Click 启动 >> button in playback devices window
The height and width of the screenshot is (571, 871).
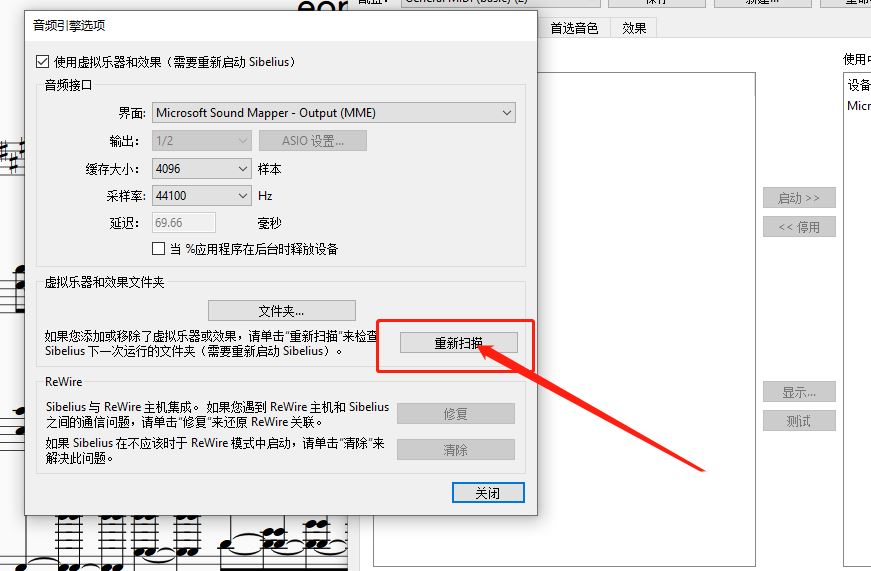(x=799, y=198)
